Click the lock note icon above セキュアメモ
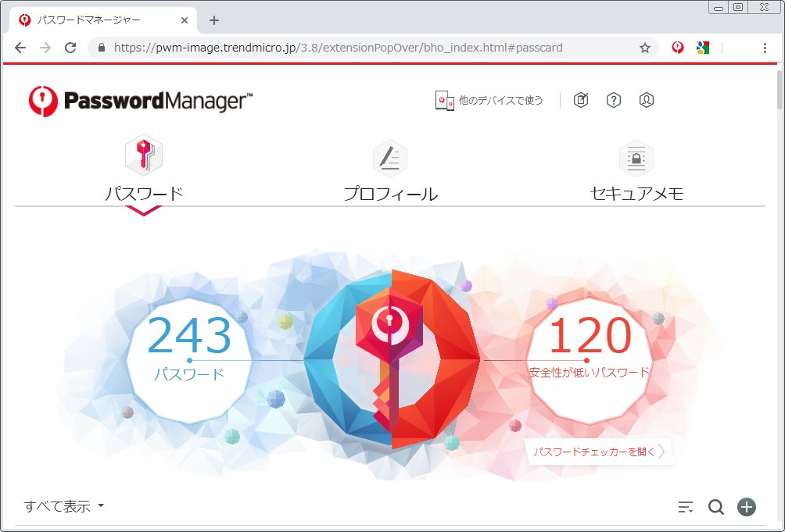 click(636, 158)
